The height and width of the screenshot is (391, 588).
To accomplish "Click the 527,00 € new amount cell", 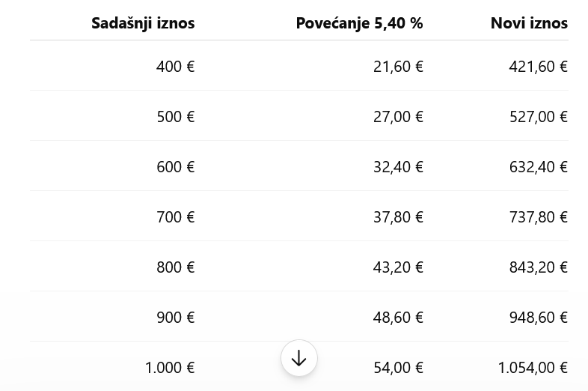I will tap(538, 117).
